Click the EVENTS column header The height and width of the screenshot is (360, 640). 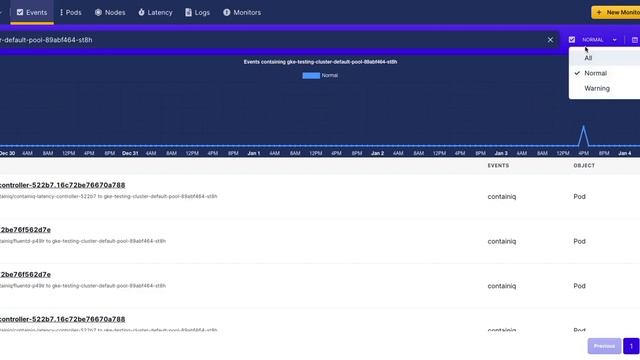point(498,165)
